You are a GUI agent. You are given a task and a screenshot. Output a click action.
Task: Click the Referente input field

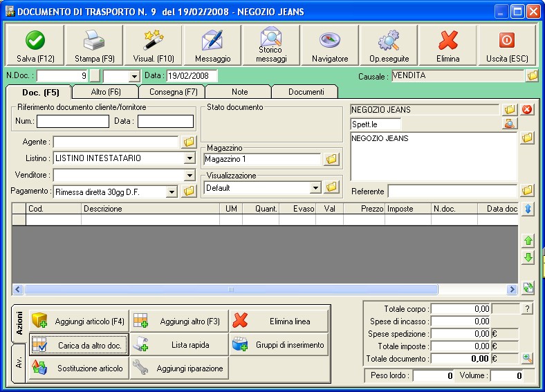(452, 191)
